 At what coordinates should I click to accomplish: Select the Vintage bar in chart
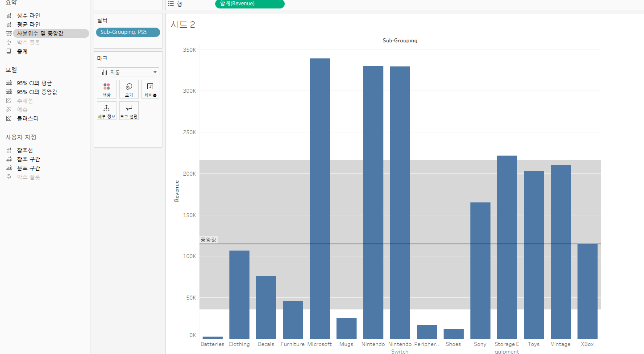point(561,252)
